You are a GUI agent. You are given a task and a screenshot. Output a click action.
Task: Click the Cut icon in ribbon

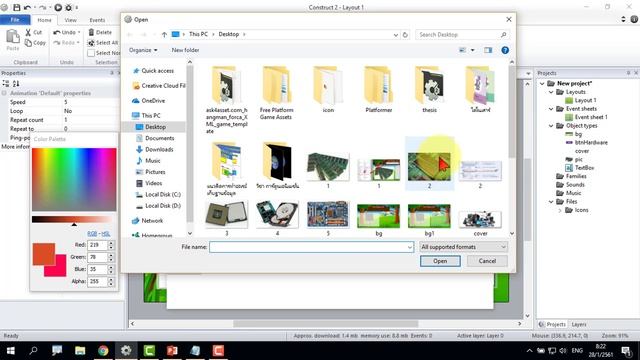(x=28, y=32)
